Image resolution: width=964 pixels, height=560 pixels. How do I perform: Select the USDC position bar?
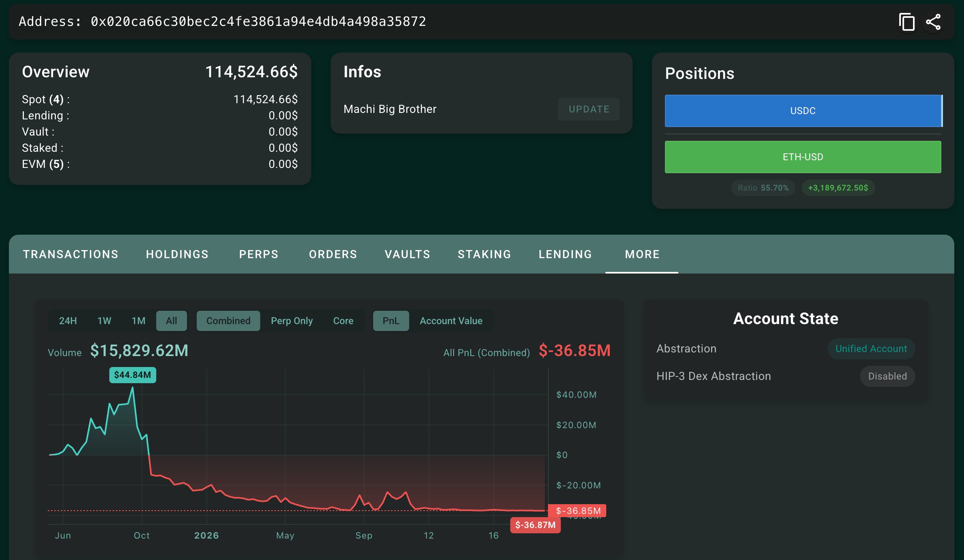(x=803, y=111)
